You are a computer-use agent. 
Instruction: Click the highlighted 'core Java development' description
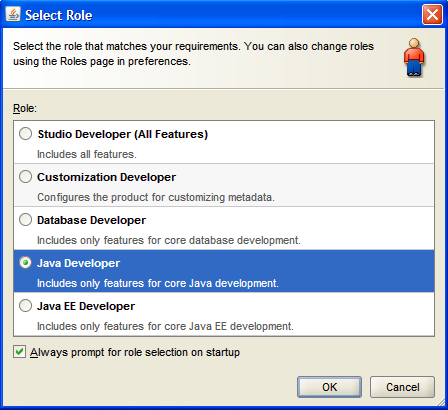(158, 283)
